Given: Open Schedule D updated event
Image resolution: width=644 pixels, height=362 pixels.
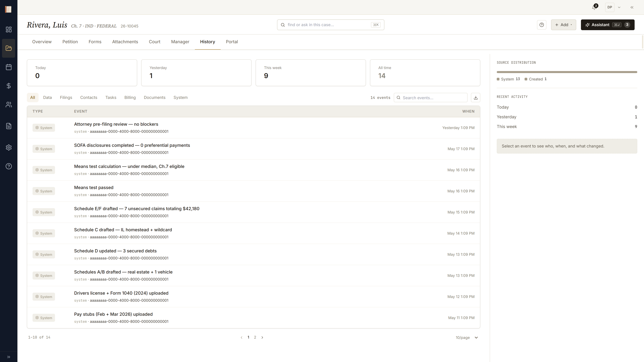Looking at the screenshot, I should pyautogui.click(x=254, y=254).
